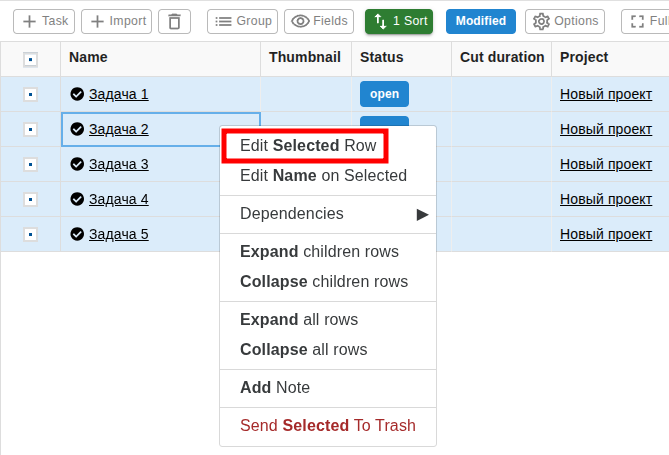Choose Expand children rows from menu
The width and height of the screenshot is (669, 455).
pos(319,252)
